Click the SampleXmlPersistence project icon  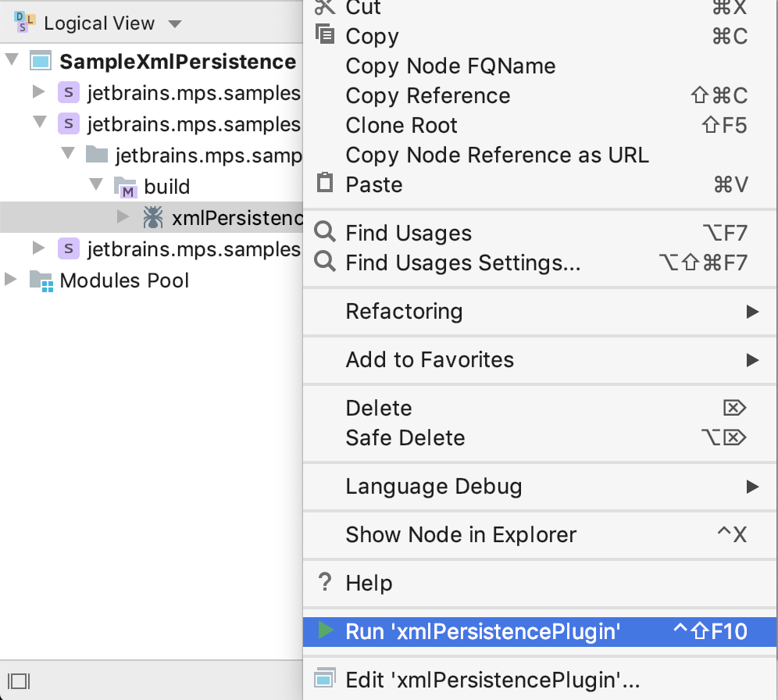tap(41, 62)
